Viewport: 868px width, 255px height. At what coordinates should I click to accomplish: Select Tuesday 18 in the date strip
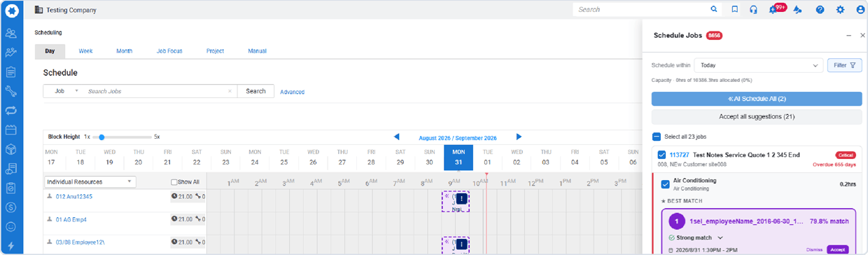(x=80, y=158)
